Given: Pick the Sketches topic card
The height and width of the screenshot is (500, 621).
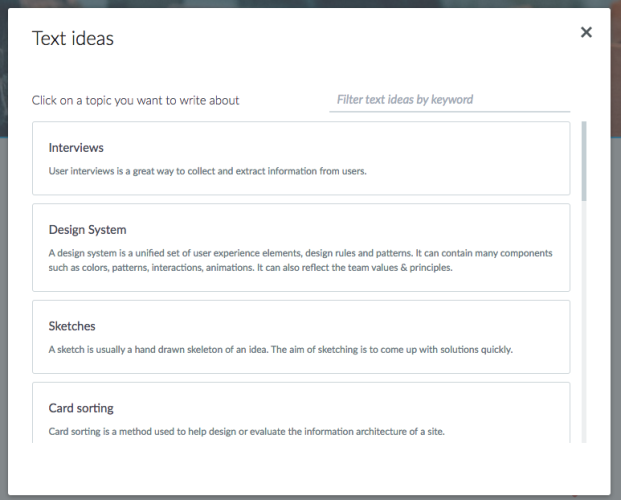Looking at the screenshot, I should [x=301, y=337].
